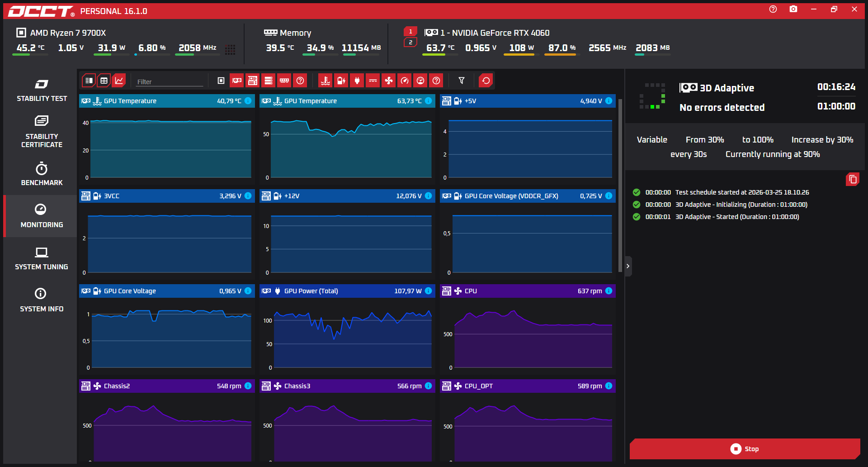Take a screenshot with the camera icon

(x=793, y=10)
